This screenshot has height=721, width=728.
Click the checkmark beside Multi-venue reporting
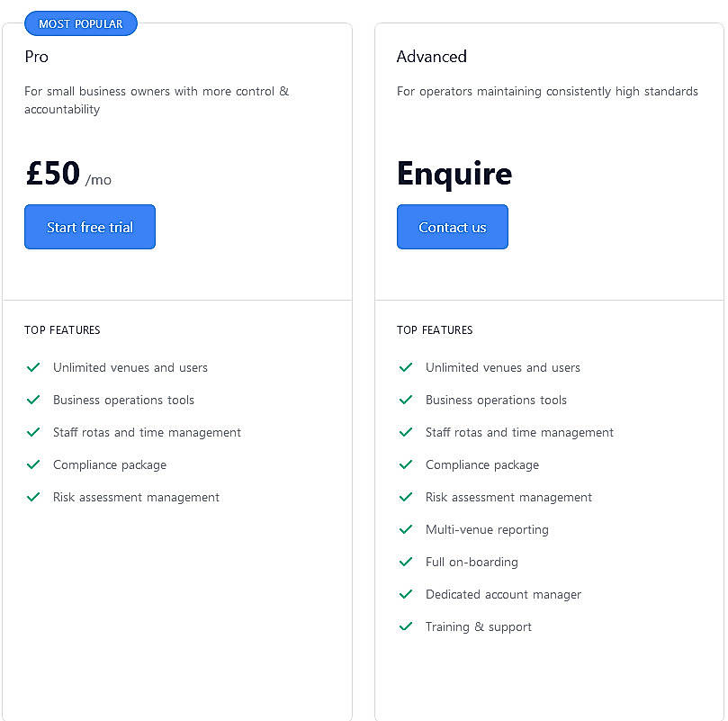click(x=406, y=529)
